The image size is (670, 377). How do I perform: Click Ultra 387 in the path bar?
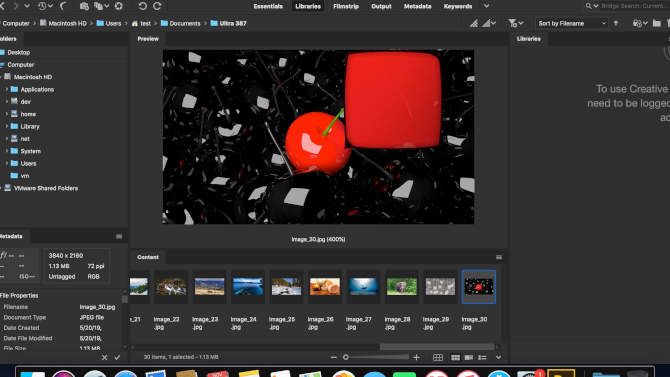(229, 24)
